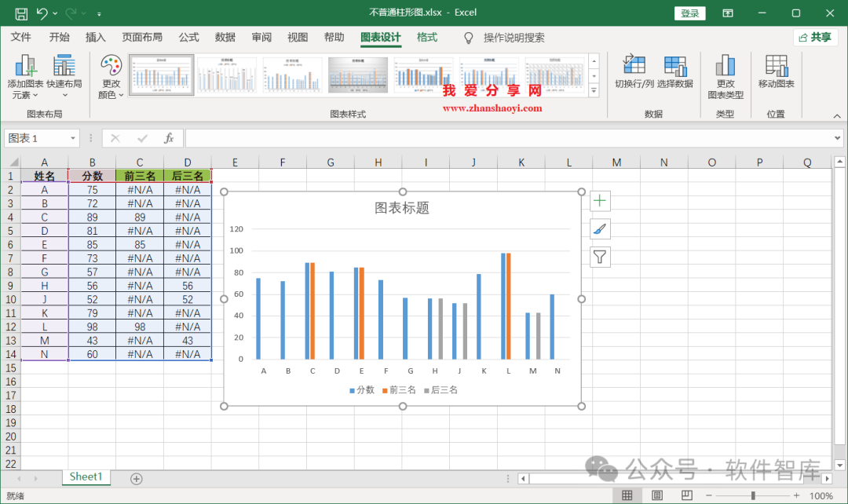Select column header B
848x504 pixels.
pos(92,163)
